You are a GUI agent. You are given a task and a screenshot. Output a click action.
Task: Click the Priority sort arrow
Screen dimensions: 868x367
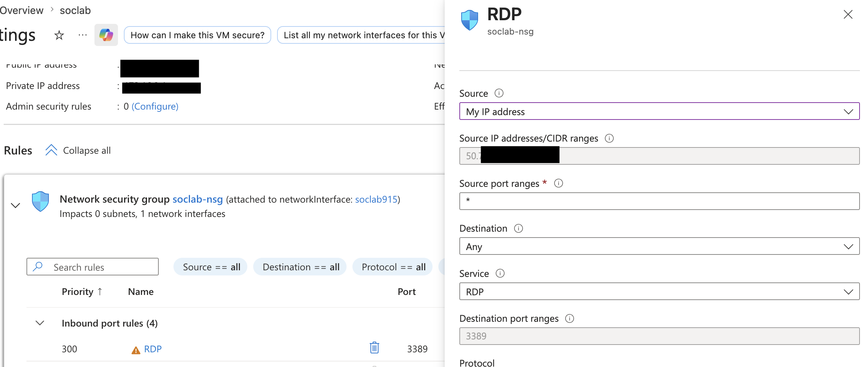(x=100, y=292)
